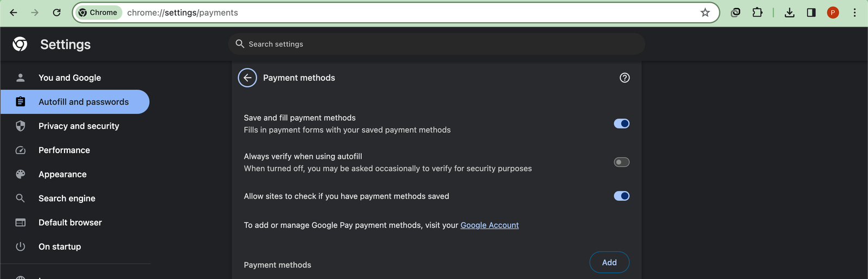The height and width of the screenshot is (279, 868).
Task: Click 'Fills in payment forms' description text
Action: click(x=347, y=130)
